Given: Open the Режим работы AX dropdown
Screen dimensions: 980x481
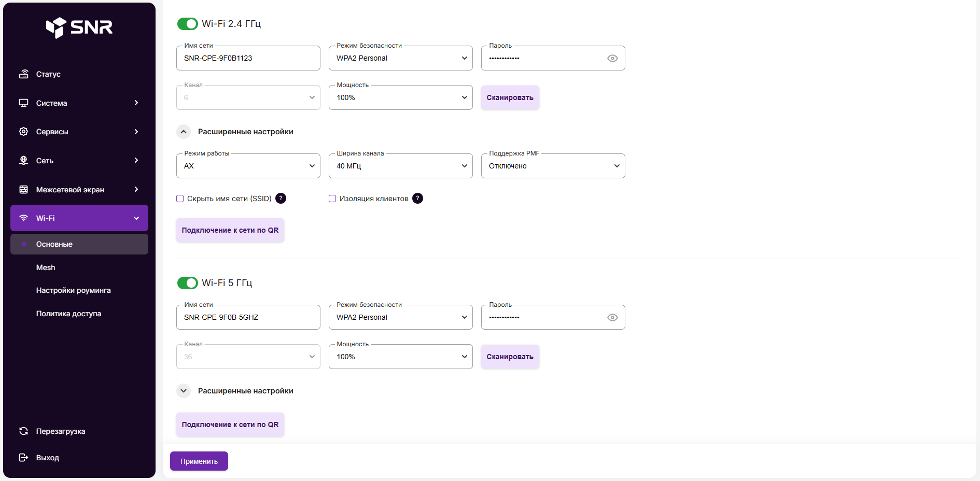Looking at the screenshot, I should click(248, 166).
